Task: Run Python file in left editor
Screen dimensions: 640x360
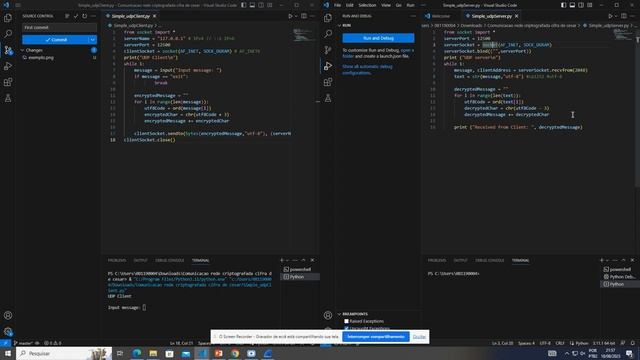Action: click(x=291, y=16)
